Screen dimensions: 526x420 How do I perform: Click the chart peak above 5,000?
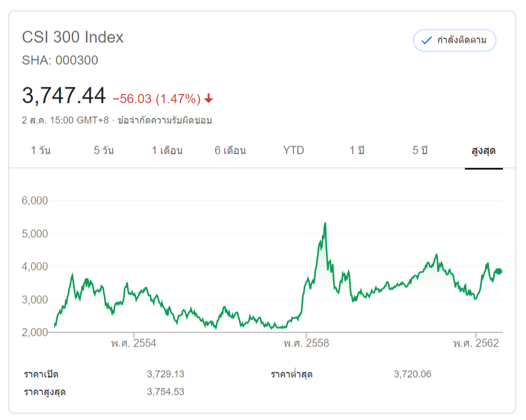tap(325, 224)
